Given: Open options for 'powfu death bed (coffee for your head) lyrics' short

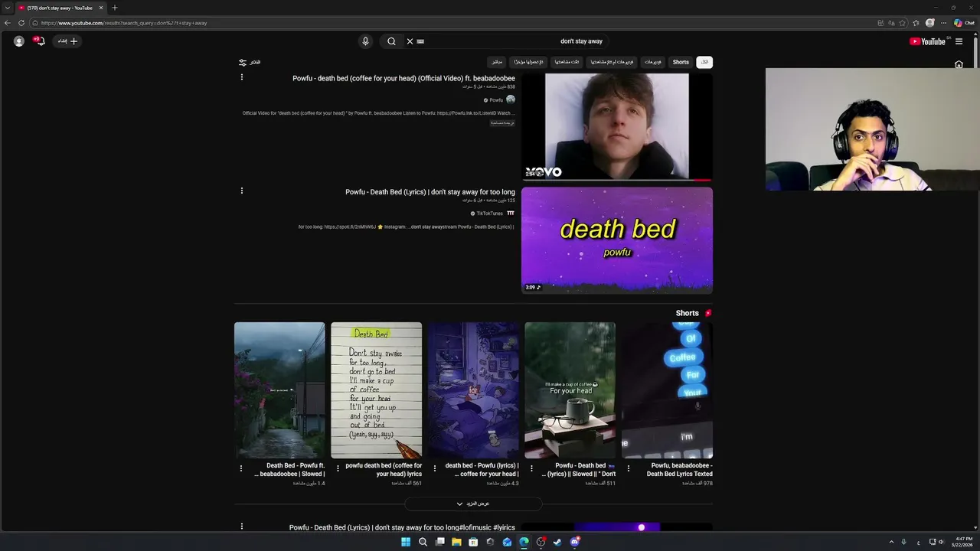Looking at the screenshot, I should coord(338,468).
